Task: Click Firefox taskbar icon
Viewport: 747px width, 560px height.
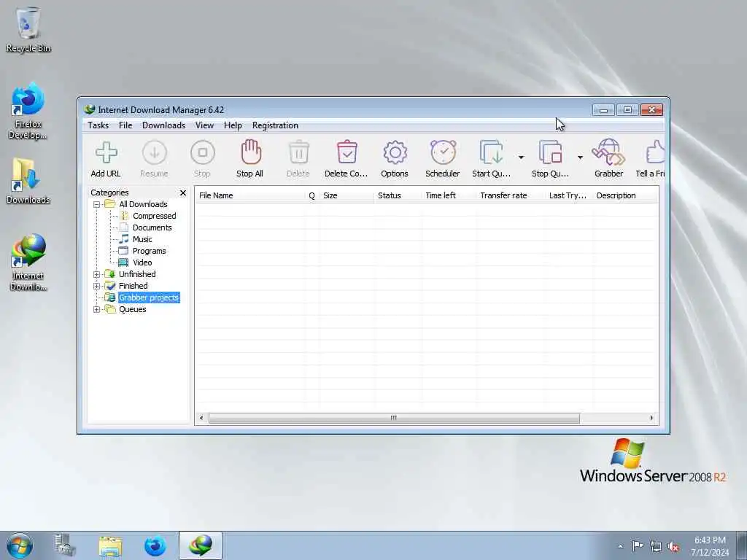Action: click(x=155, y=545)
